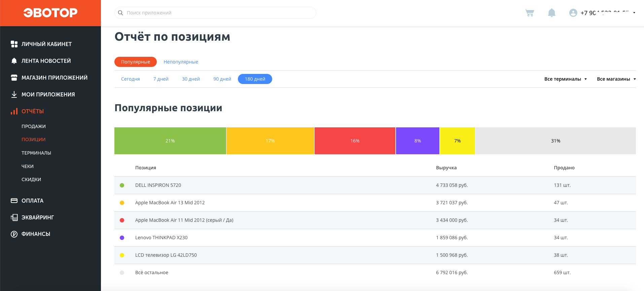The height and width of the screenshot is (291, 644).
Task: Navigate to Эквайринг in sidebar
Action: (37, 217)
